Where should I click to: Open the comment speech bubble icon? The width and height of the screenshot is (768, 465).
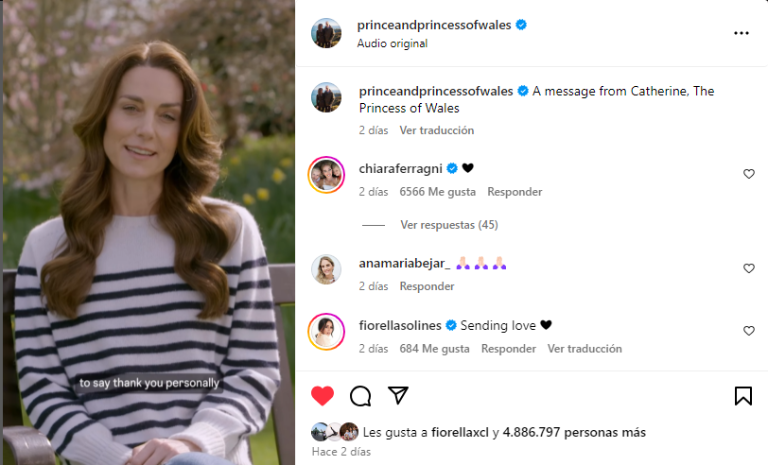[360, 396]
